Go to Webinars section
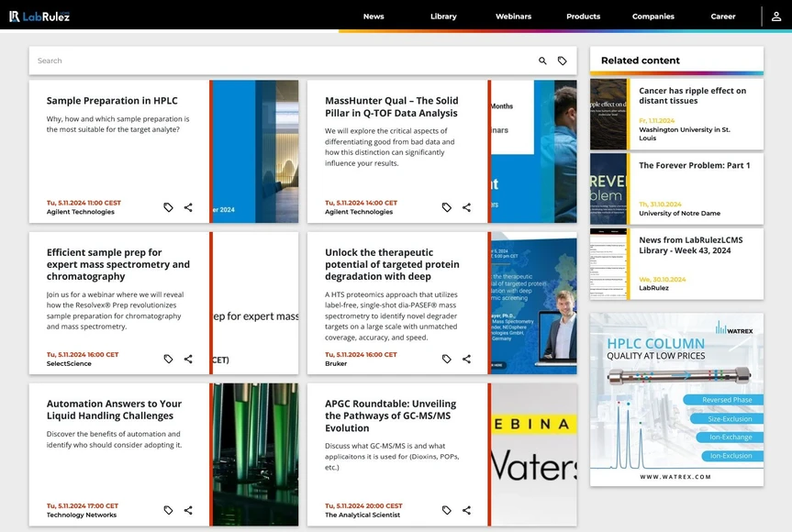Viewport: 792px width, 532px height. (x=513, y=17)
